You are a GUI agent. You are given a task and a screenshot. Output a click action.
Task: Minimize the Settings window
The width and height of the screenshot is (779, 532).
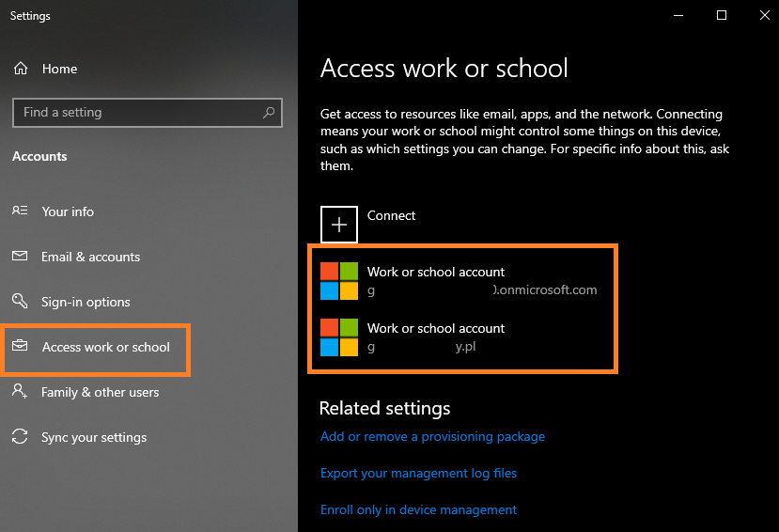tap(678, 15)
